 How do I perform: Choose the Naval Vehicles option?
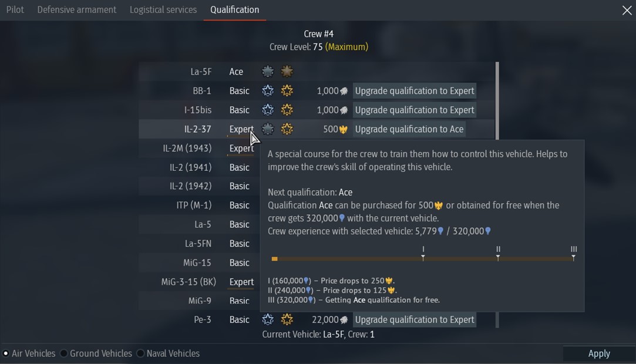[x=140, y=353]
